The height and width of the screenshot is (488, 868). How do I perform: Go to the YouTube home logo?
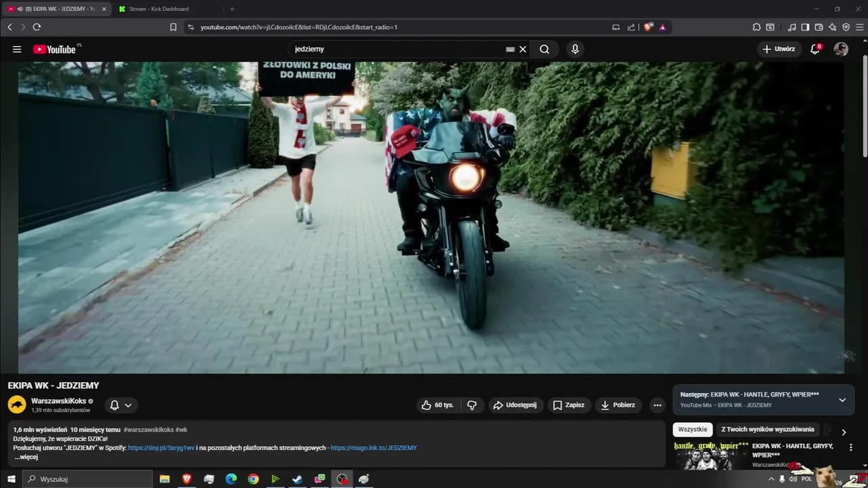(54, 49)
